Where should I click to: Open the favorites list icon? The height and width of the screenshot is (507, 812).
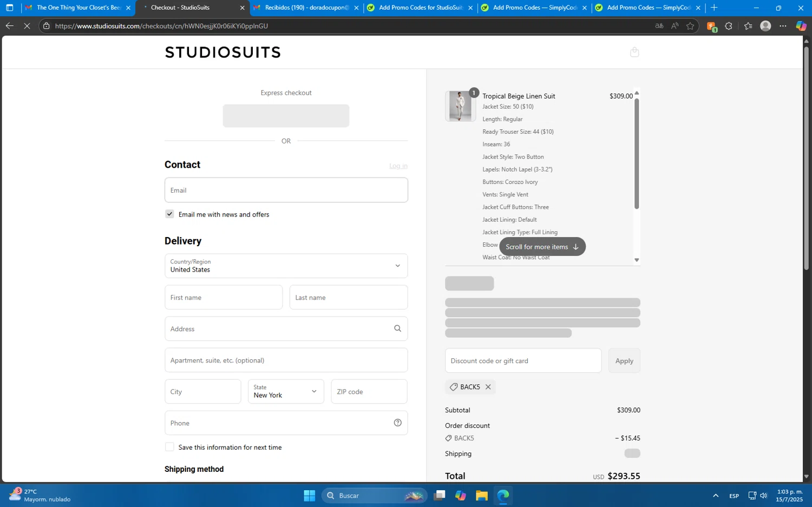(x=748, y=26)
